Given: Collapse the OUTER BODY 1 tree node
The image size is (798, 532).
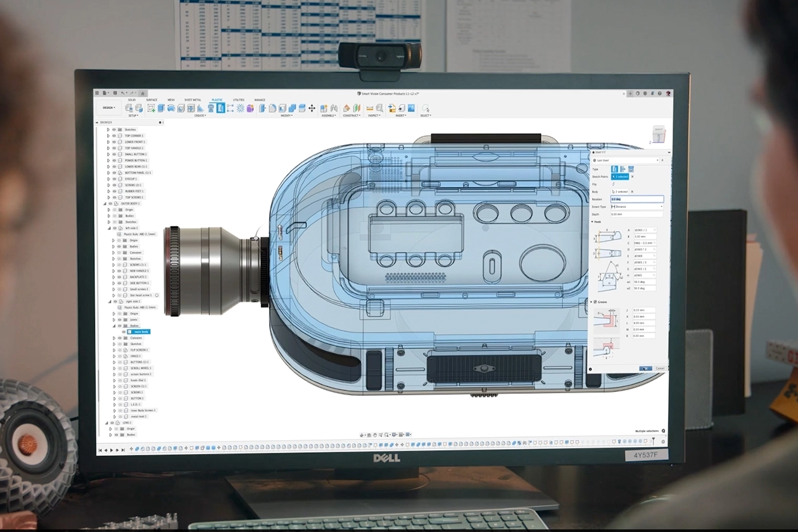Looking at the screenshot, I should coord(106,205).
